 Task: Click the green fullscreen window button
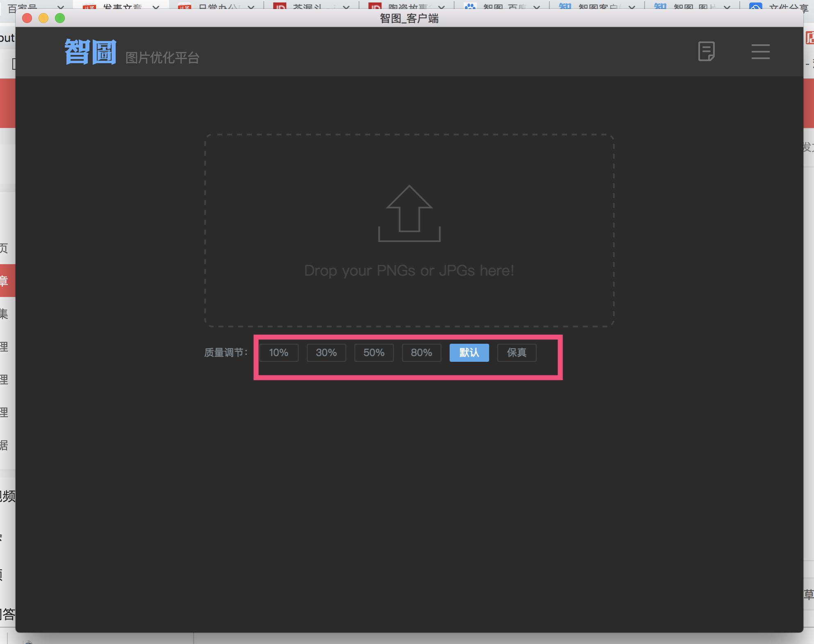tap(60, 18)
